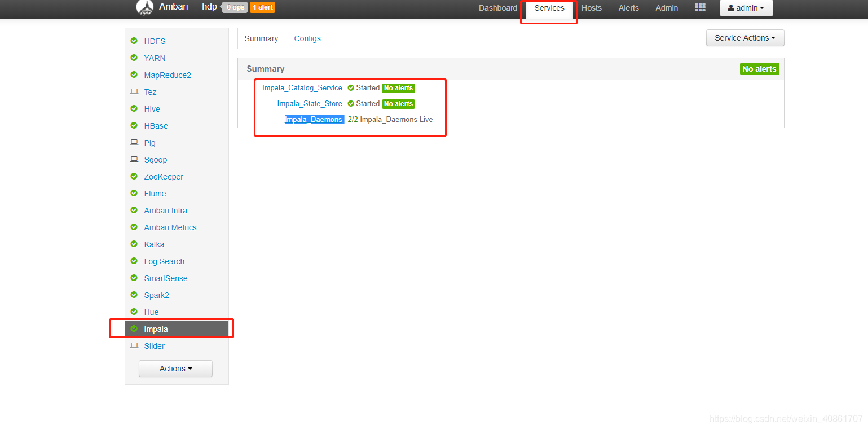Open the Services navigation tab
The image size is (868, 429).
pyautogui.click(x=549, y=8)
